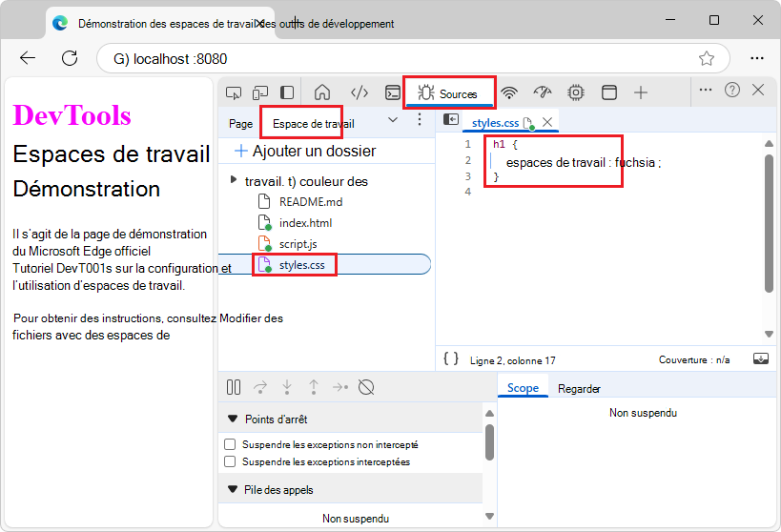This screenshot has width=781, height=532.
Task: Reload the page with refresh icon
Action: click(x=70, y=58)
